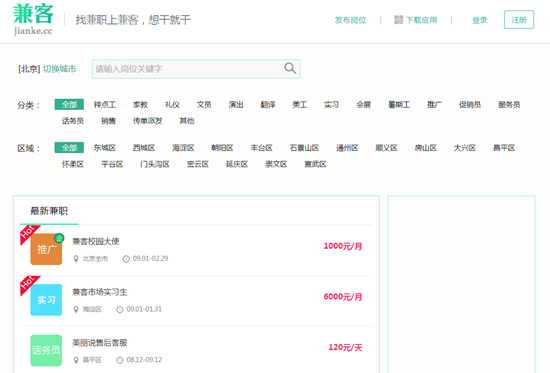Choose the 话务员 category filter

(x=73, y=121)
